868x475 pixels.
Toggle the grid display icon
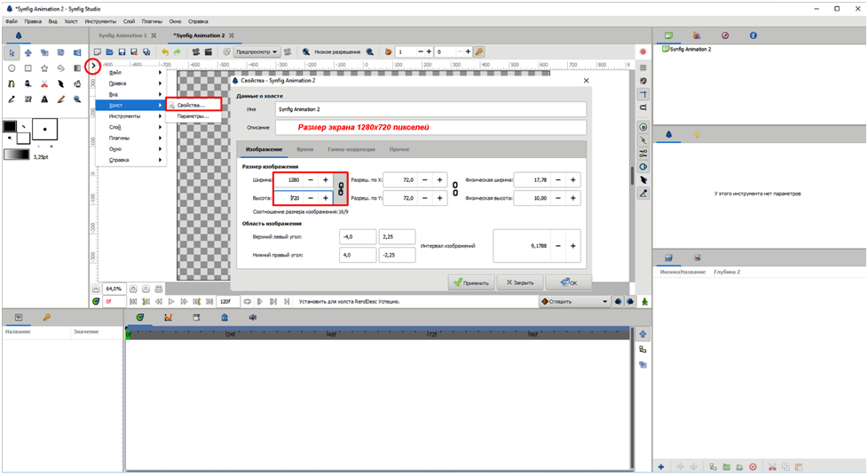click(x=643, y=67)
